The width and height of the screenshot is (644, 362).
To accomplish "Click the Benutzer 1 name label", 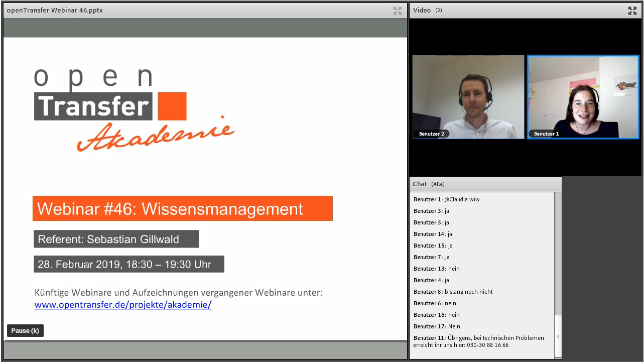I will [546, 134].
